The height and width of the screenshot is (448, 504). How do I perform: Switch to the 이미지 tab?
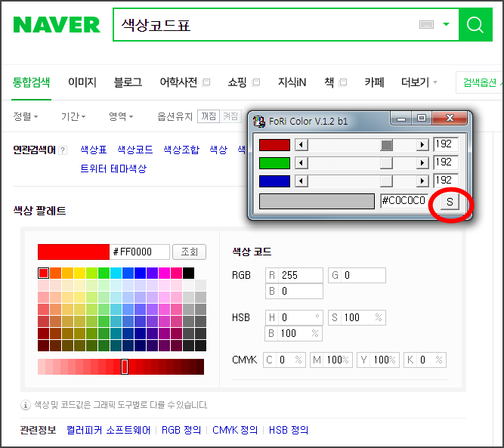click(82, 82)
